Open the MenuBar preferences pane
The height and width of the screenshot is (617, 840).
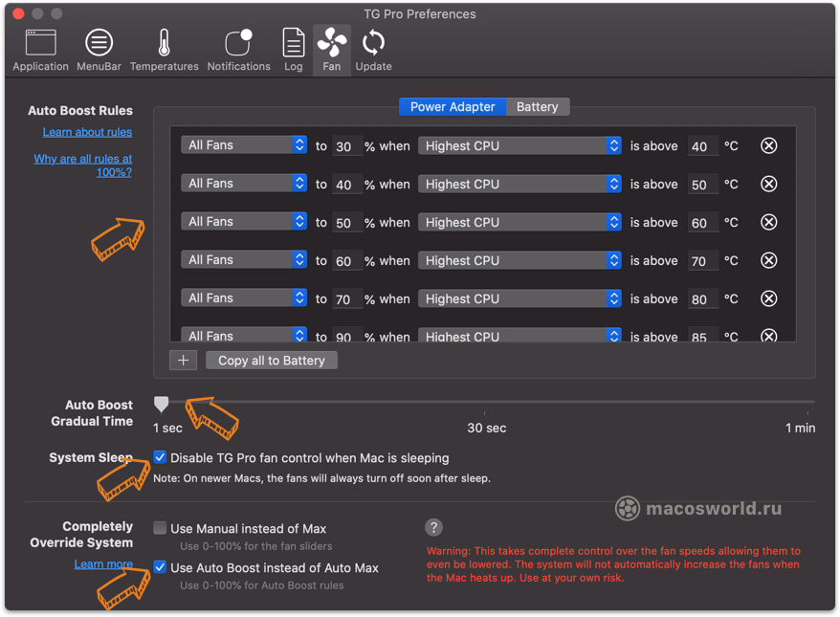(x=99, y=50)
